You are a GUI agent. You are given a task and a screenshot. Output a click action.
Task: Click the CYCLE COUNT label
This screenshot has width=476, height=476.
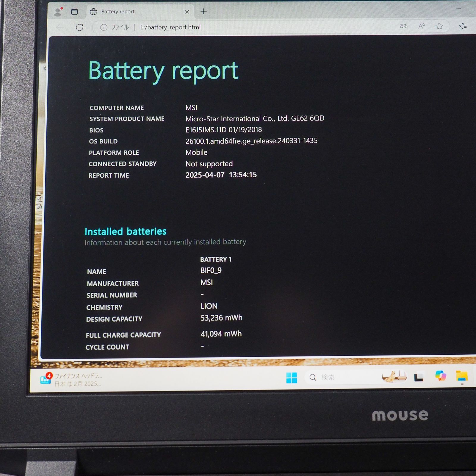point(107,347)
